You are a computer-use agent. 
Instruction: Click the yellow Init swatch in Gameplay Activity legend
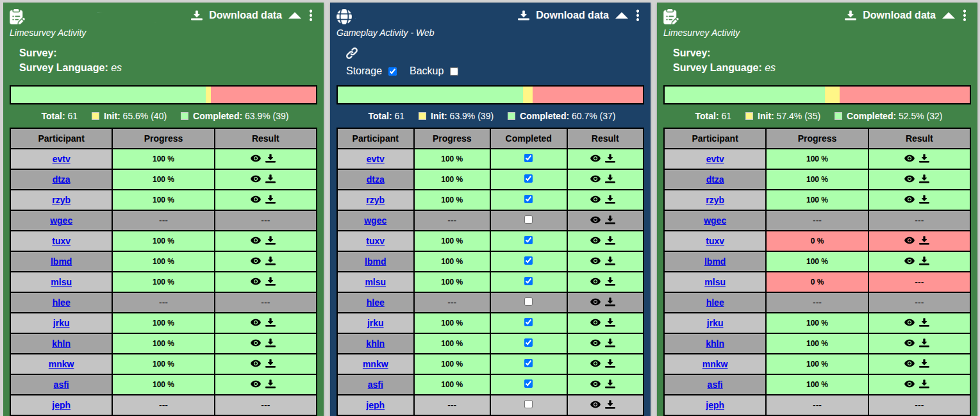[422, 117]
